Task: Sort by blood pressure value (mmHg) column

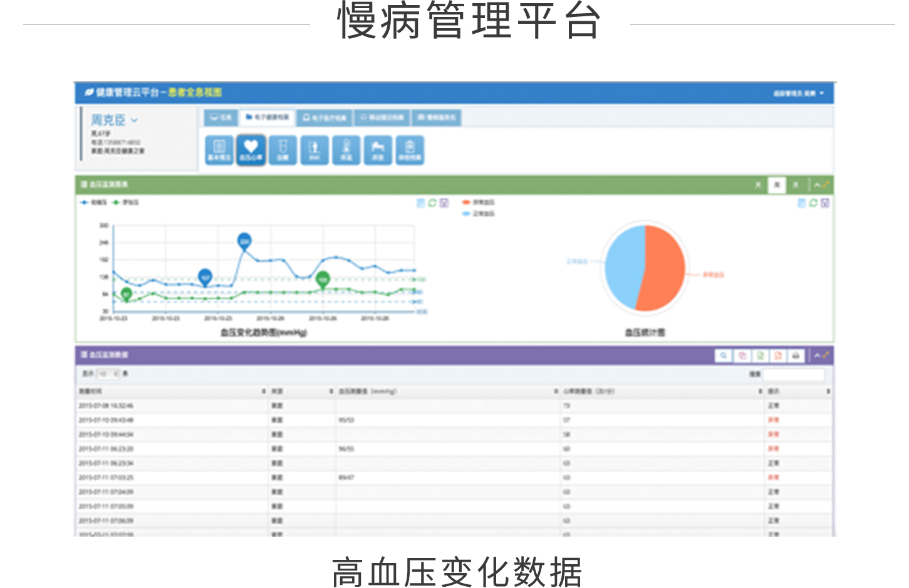Action: (x=448, y=391)
